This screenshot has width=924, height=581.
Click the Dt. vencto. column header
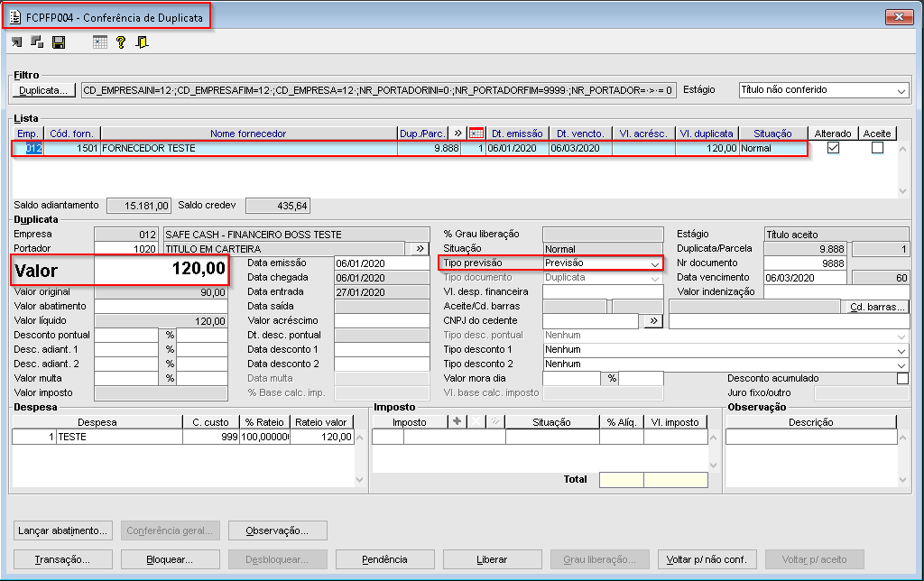(579, 134)
